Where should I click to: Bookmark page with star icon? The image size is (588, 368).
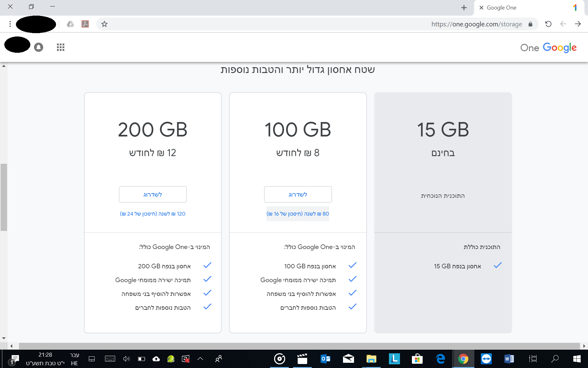tap(104, 24)
